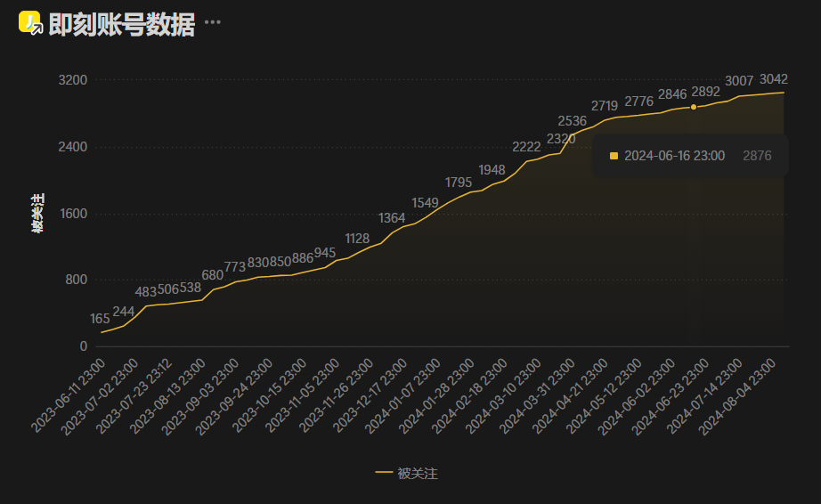Viewport: 821px width, 504px height.
Task: Click the 3007 data label
Action: tap(739, 81)
